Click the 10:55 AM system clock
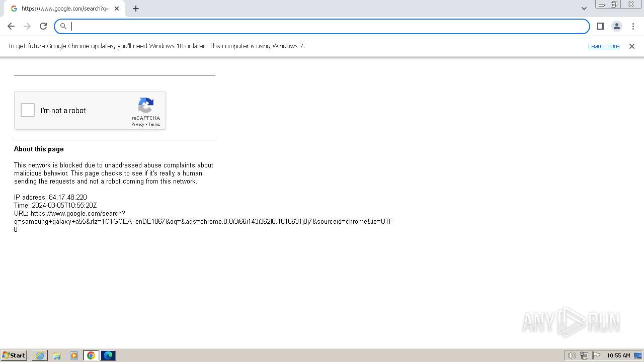Image resolution: width=644 pixels, height=362 pixels. tap(618, 355)
